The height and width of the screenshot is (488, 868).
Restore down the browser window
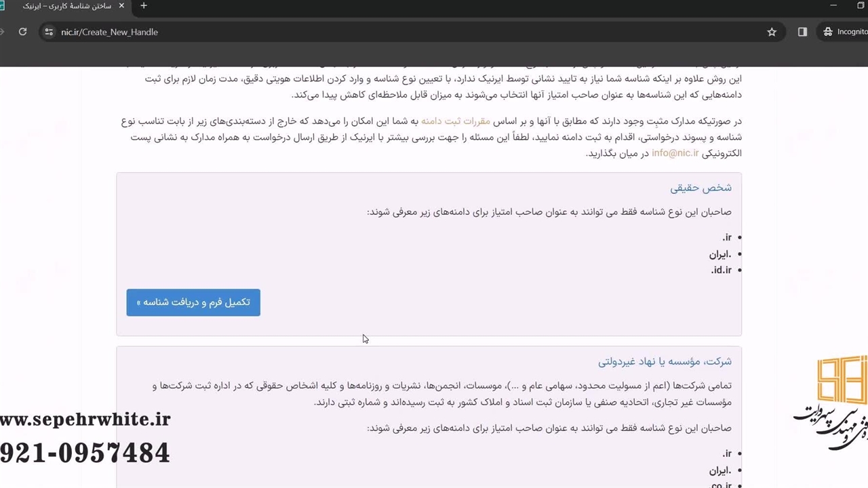[x=861, y=6]
